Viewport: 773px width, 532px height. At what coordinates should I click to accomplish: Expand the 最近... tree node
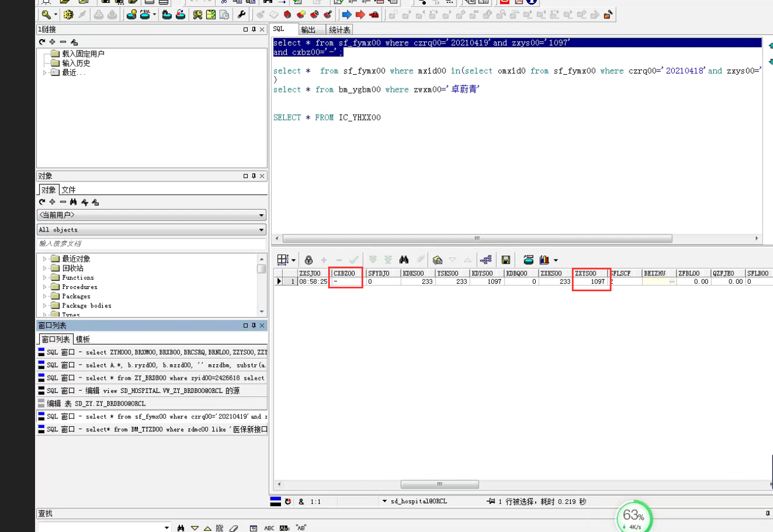click(45, 73)
